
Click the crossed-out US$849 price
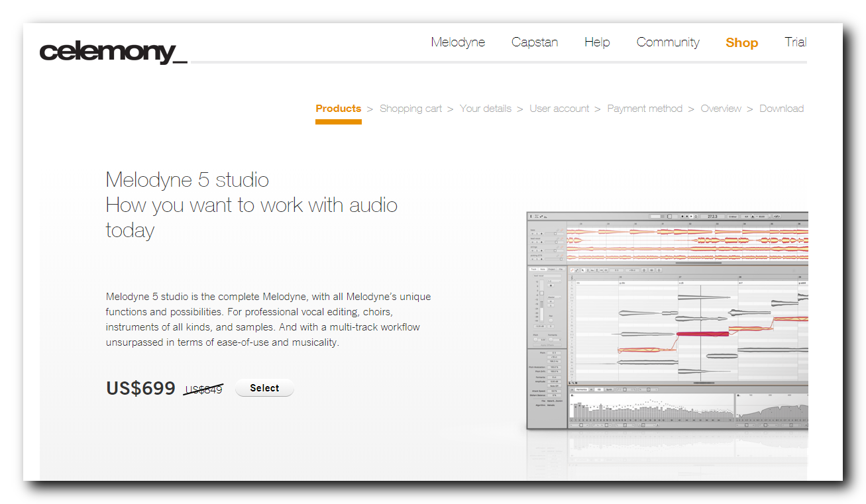tap(203, 390)
